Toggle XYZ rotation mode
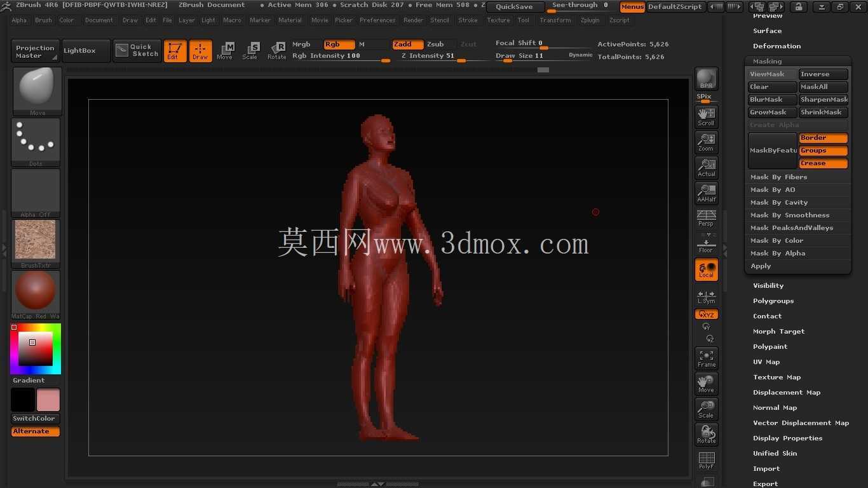Viewport: 868px width, 488px height. tap(706, 315)
